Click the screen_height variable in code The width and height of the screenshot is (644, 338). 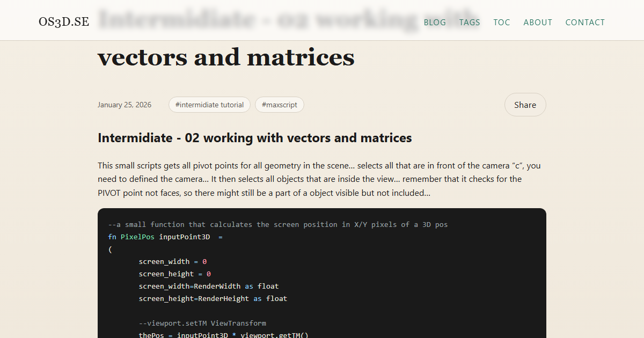pyautogui.click(x=166, y=274)
